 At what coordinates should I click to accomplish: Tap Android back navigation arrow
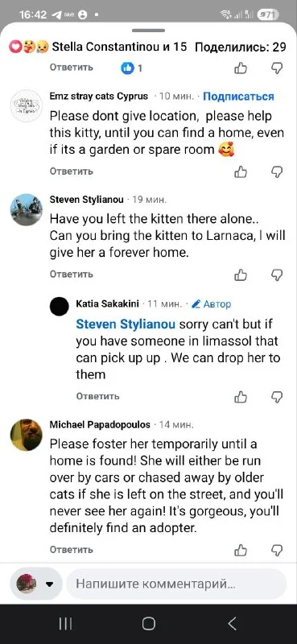[232, 624]
